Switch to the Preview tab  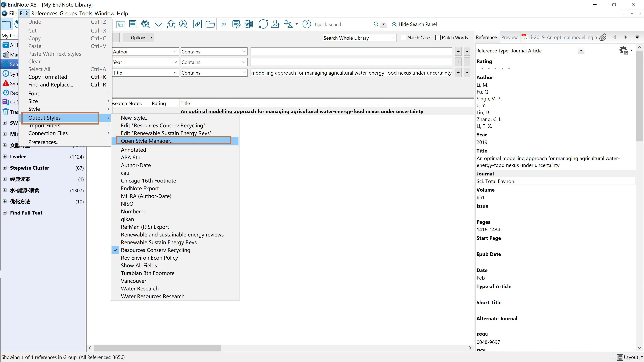pyautogui.click(x=509, y=37)
